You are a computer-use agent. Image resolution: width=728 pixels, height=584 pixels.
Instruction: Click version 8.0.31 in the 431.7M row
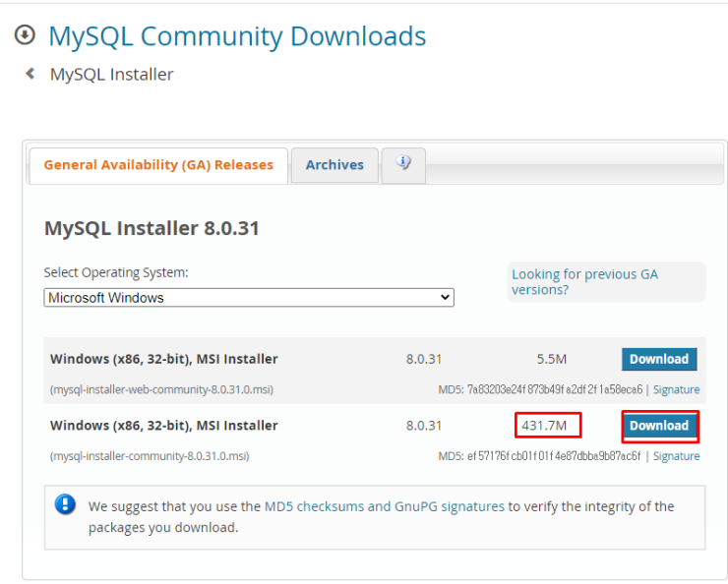[424, 426]
